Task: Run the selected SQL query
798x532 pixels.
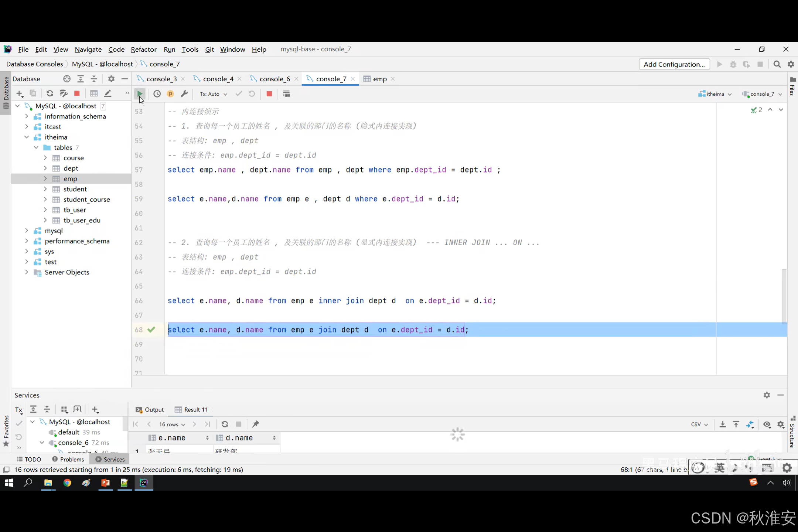Action: click(140, 94)
